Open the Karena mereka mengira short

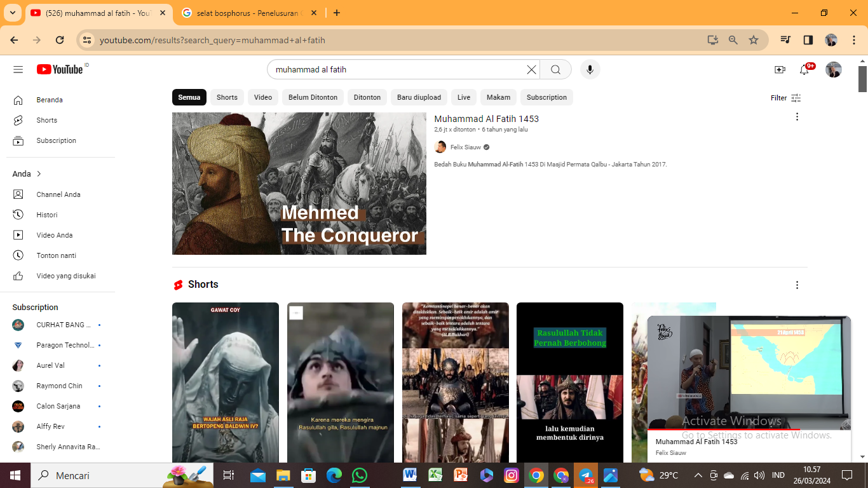coord(341,383)
